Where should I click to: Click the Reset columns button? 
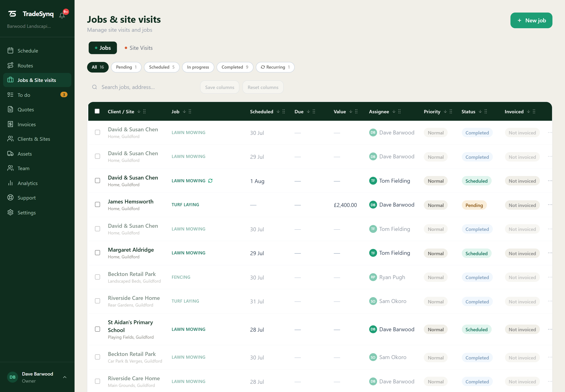[x=263, y=87]
